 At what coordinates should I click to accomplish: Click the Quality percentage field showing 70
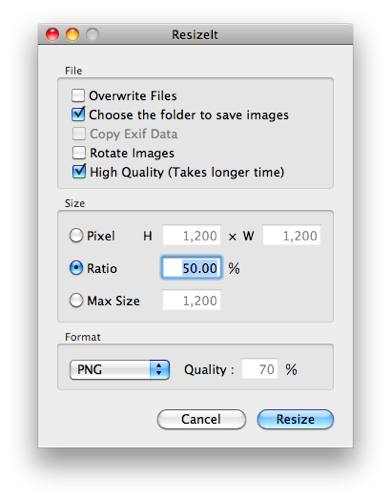click(260, 369)
